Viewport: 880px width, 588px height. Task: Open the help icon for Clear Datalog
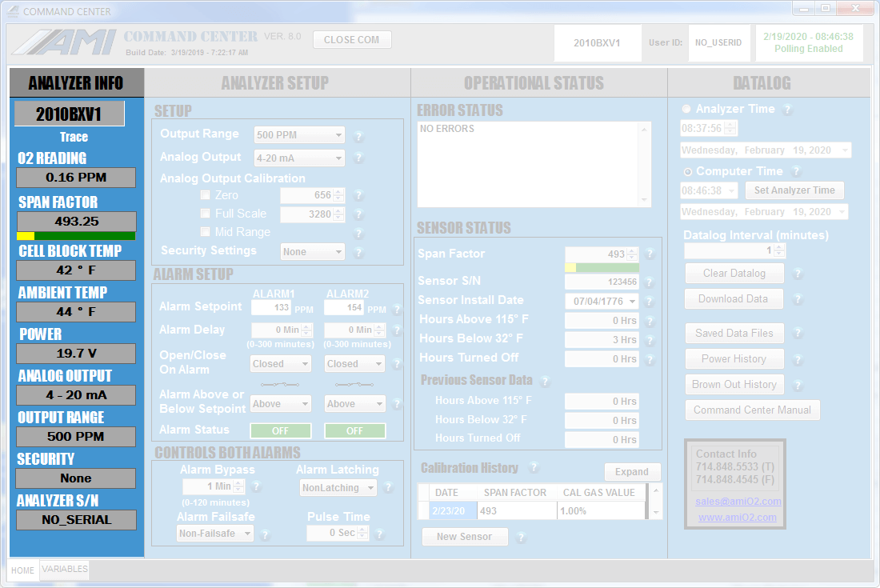point(798,274)
